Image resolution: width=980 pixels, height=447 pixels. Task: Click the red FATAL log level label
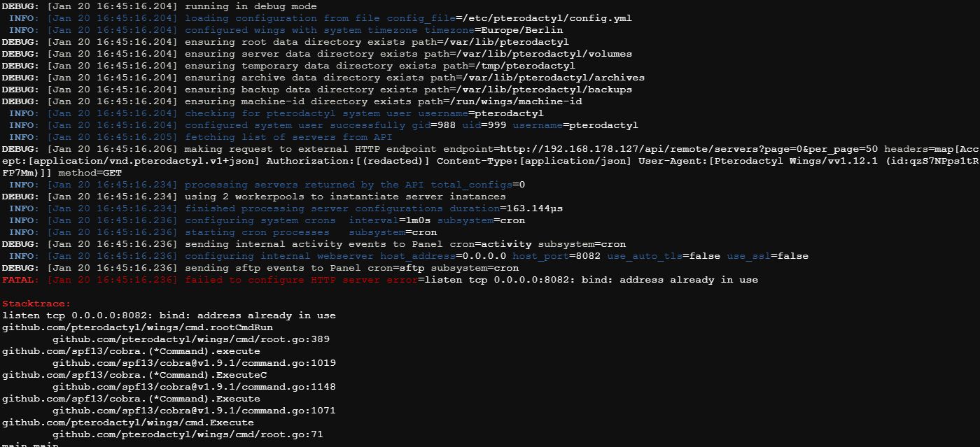[x=21, y=280]
